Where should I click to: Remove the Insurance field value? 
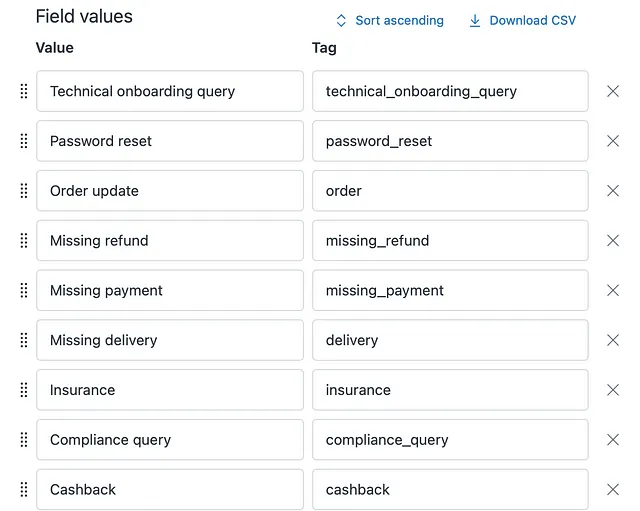[613, 390]
